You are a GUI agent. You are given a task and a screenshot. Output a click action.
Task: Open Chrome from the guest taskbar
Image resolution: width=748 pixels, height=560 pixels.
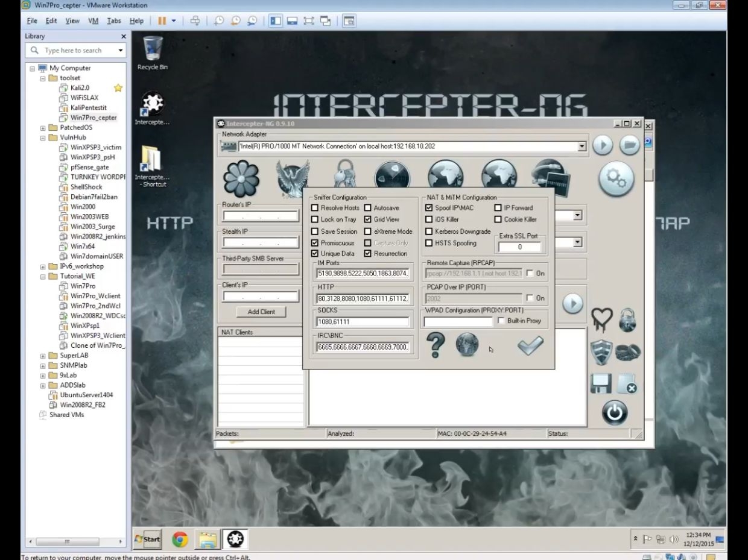[x=180, y=540]
